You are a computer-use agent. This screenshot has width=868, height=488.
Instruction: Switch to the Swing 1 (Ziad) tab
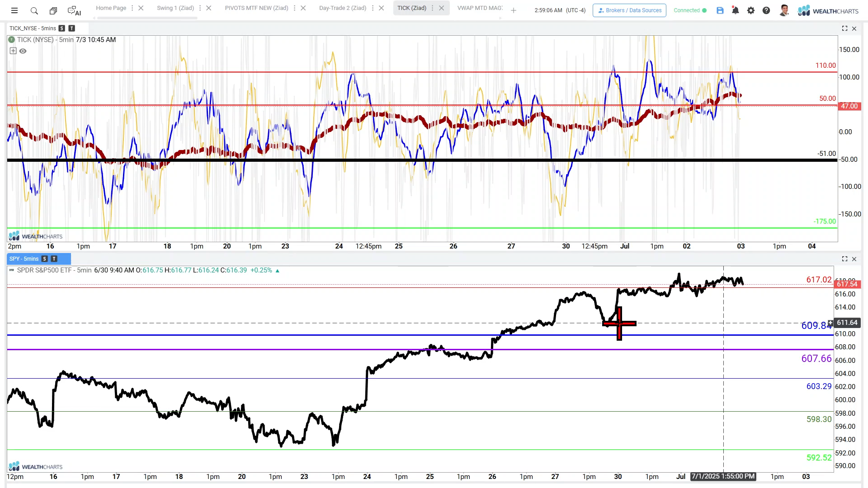[175, 8]
